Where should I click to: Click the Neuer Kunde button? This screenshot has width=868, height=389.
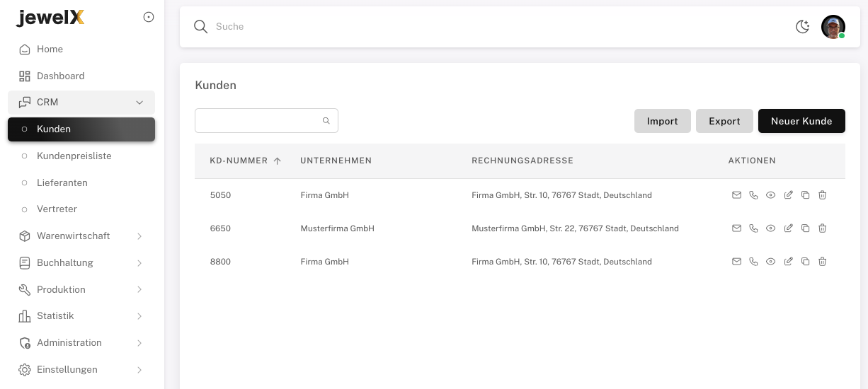pos(801,121)
